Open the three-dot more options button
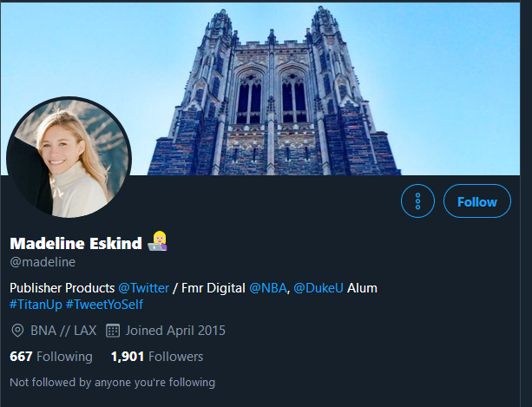Image resolution: width=532 pixels, height=407 pixels. (417, 201)
